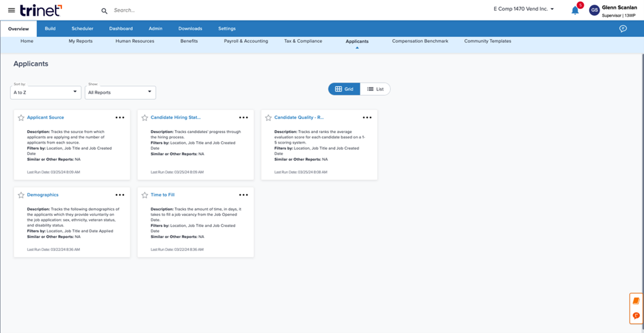Open the orange chat support widget

tap(636, 316)
